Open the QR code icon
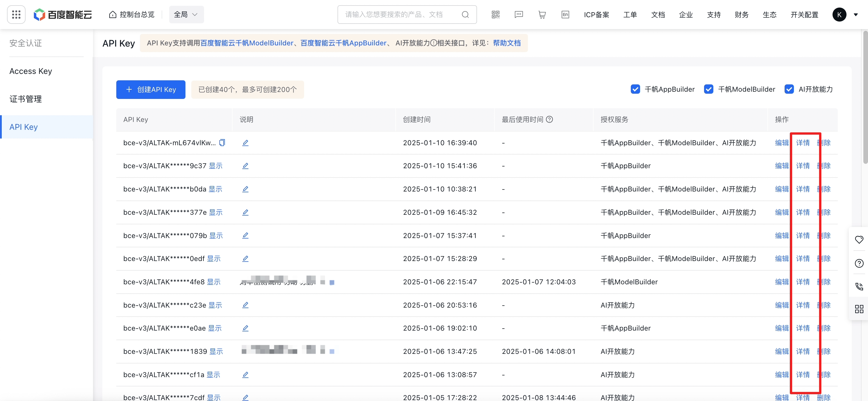This screenshot has width=868, height=401. [x=496, y=15]
